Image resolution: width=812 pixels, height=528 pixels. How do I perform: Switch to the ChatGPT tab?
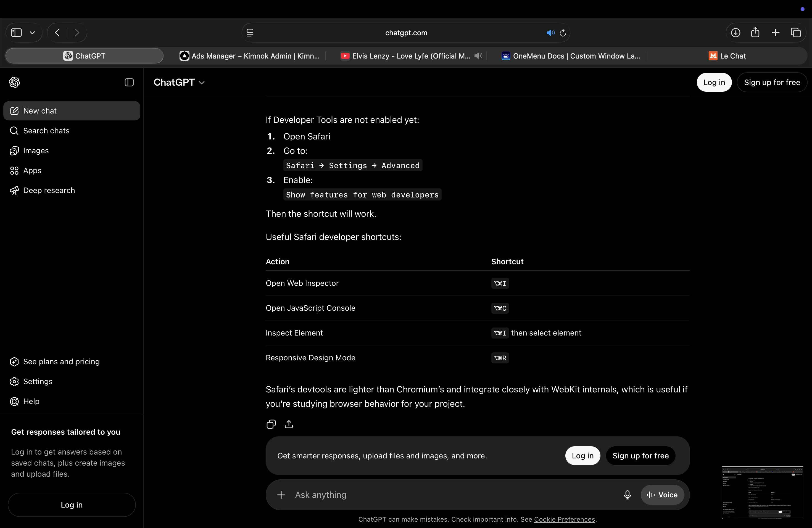(x=84, y=56)
